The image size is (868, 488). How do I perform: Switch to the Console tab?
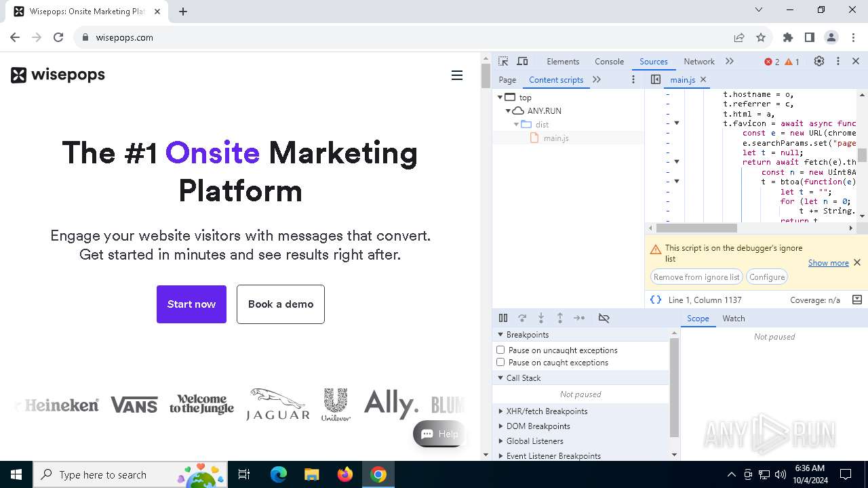click(609, 61)
